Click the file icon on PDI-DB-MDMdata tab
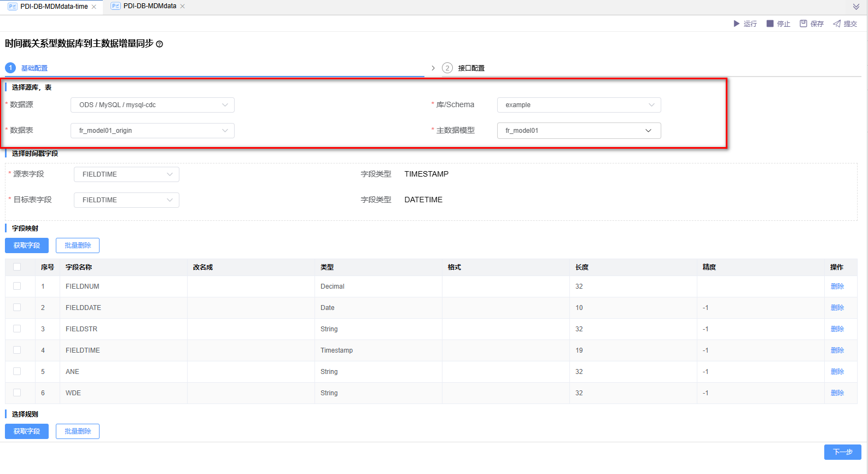Image resolution: width=868 pixels, height=474 pixels. tap(115, 6)
